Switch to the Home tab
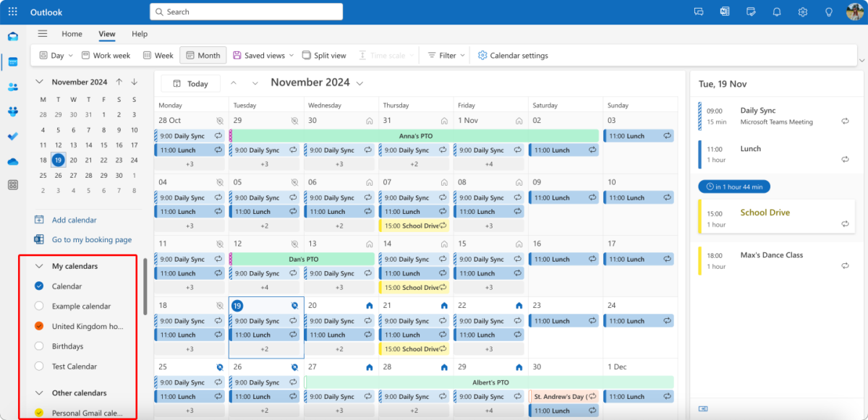The width and height of the screenshot is (868, 420). [x=72, y=33]
